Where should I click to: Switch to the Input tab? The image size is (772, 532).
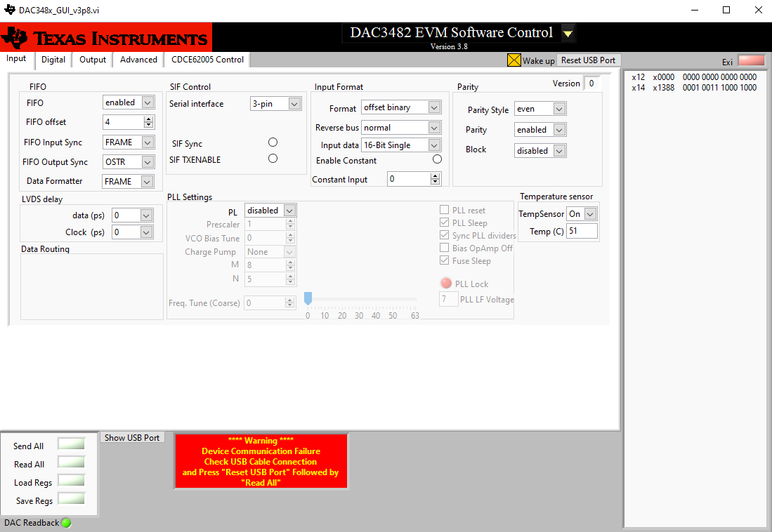coord(16,58)
